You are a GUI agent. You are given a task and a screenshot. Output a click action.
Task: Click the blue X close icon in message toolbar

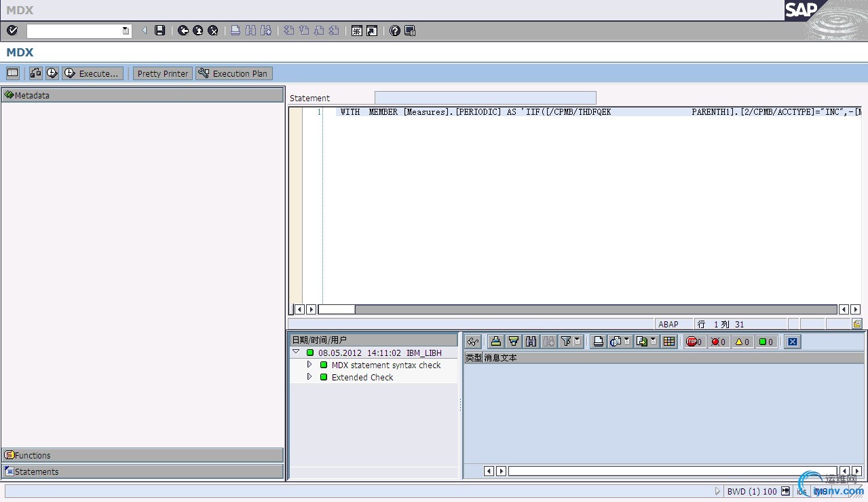coord(793,342)
